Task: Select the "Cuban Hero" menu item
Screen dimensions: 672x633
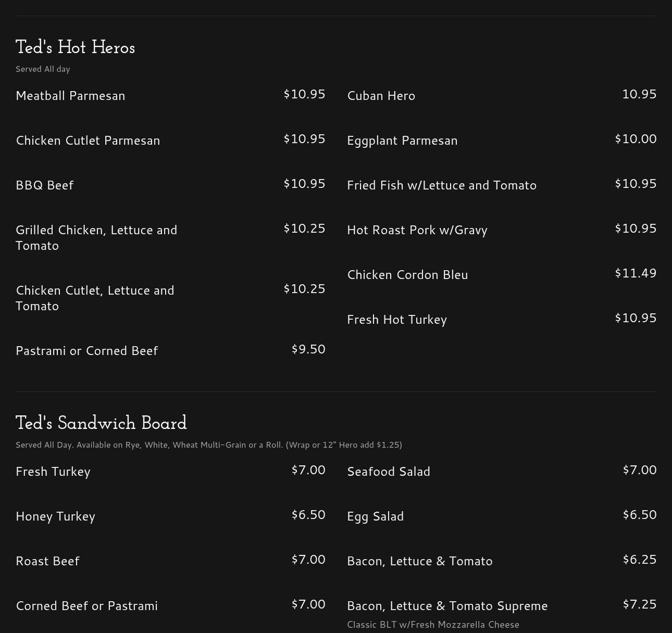Action: coord(381,96)
